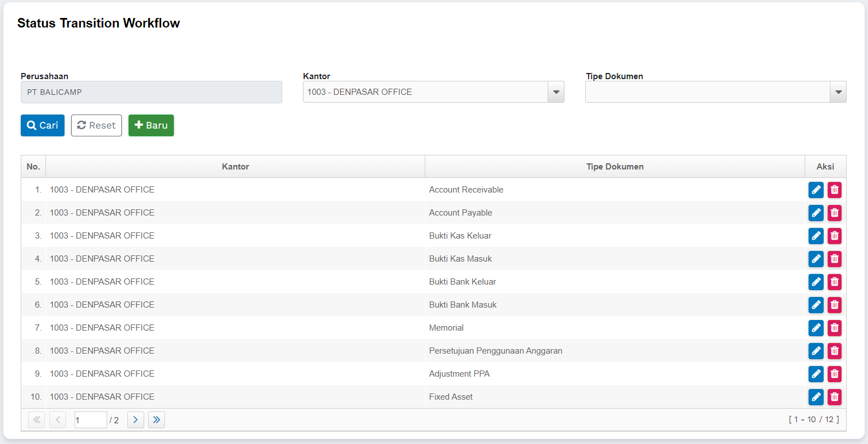Open the Kantor dropdown
868x444 pixels.
coord(555,92)
